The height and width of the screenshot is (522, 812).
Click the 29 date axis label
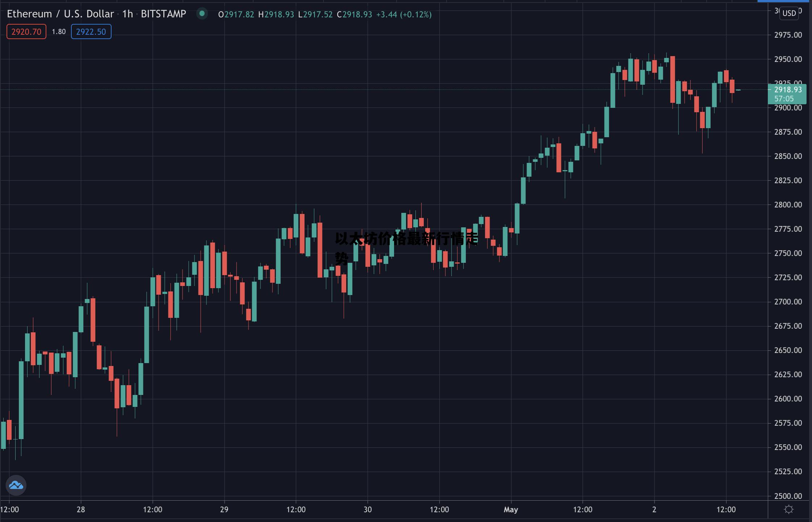[224, 510]
